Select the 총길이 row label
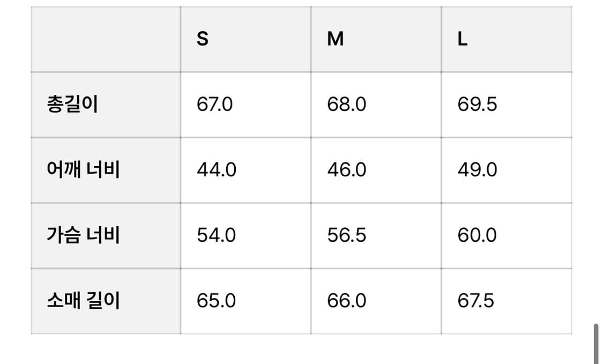 (72, 105)
